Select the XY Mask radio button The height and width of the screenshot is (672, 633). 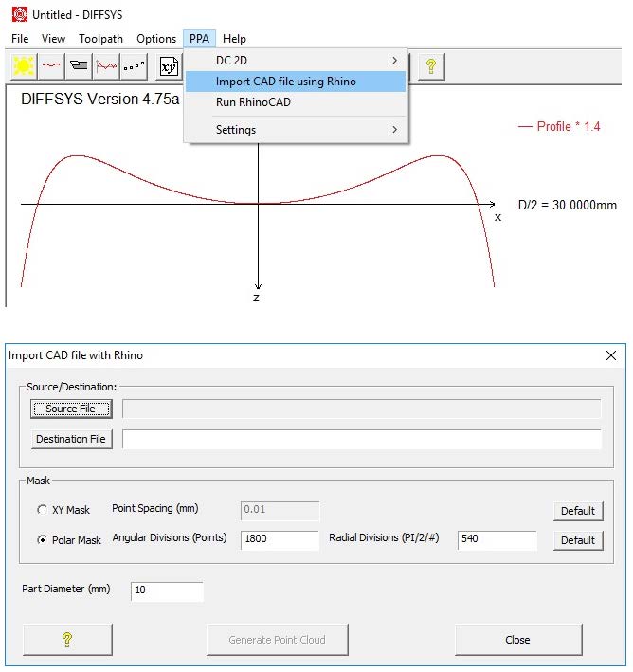pos(42,510)
